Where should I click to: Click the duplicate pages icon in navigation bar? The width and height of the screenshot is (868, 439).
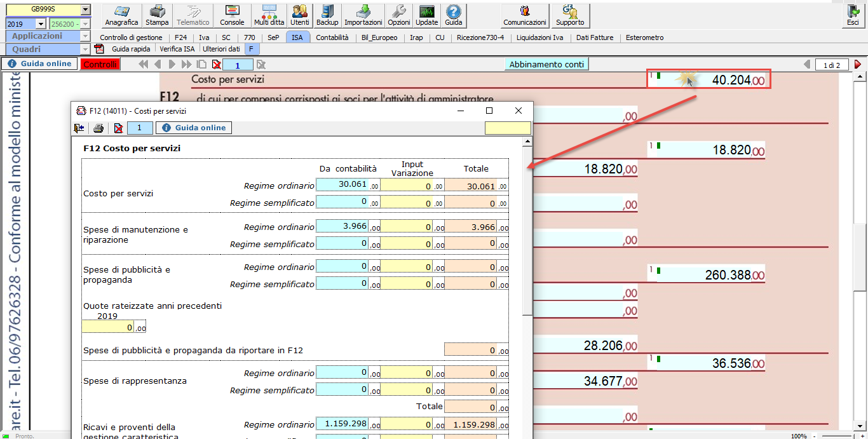point(201,64)
